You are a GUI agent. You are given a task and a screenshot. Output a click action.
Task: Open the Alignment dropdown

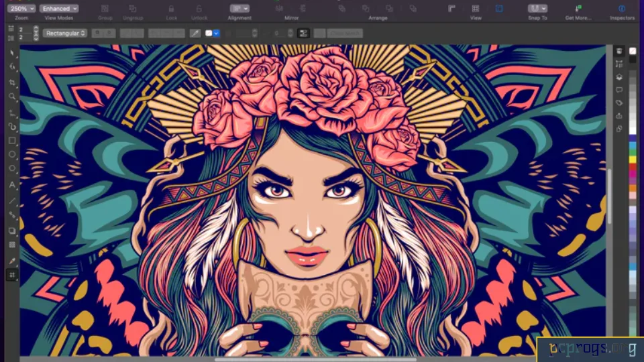pyautogui.click(x=239, y=8)
